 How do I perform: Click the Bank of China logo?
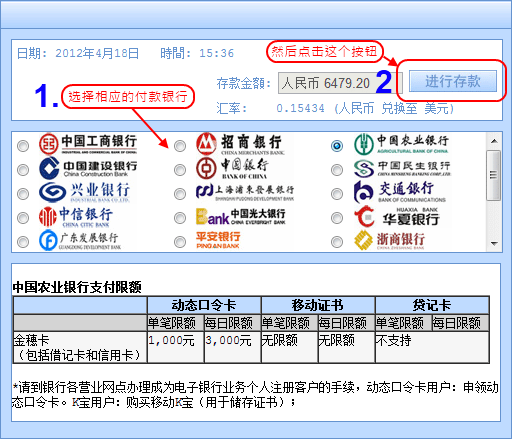coord(232,168)
